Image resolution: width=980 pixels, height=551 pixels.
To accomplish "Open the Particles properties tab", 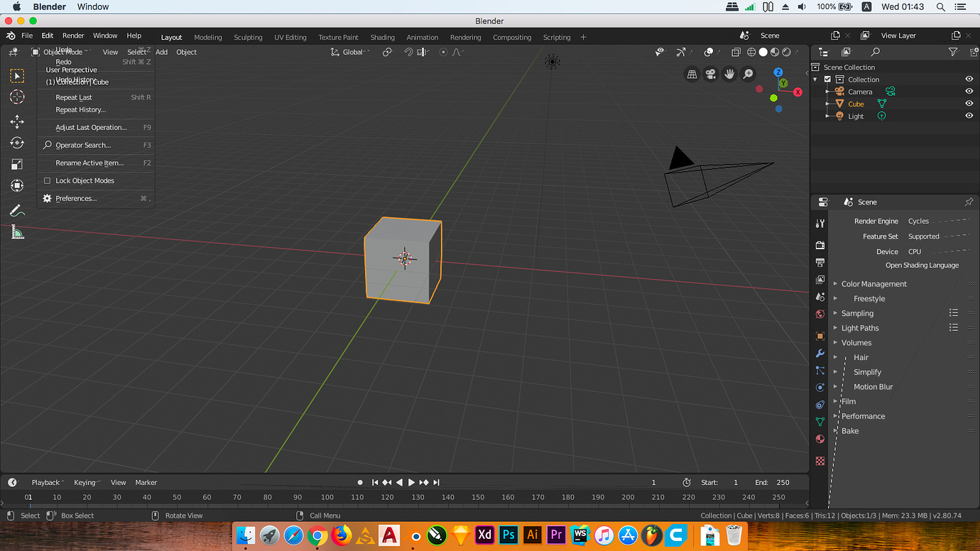I will click(820, 370).
